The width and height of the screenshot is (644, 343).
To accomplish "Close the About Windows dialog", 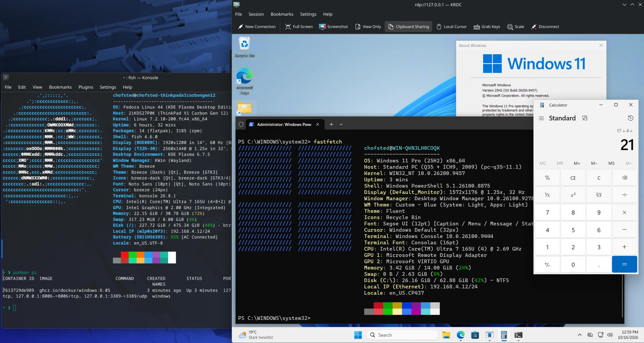I will [601, 45].
